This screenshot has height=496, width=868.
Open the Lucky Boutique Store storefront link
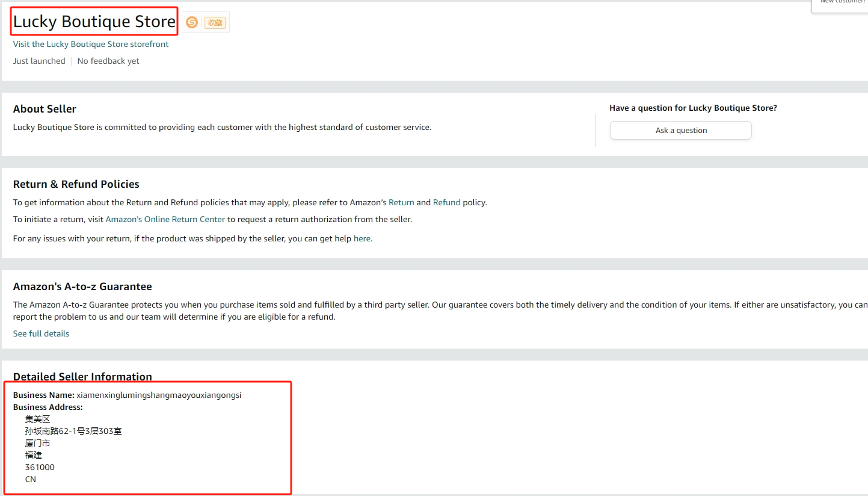click(x=91, y=44)
